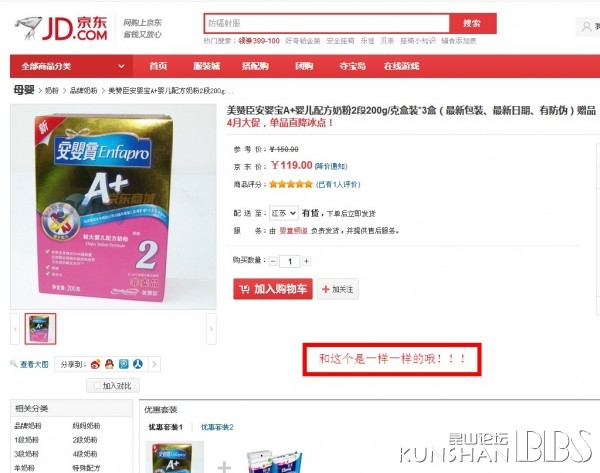Viewport: 600px width, 473px height.
Task: Open the 江苏 delivery region dropdown
Action: click(x=284, y=213)
